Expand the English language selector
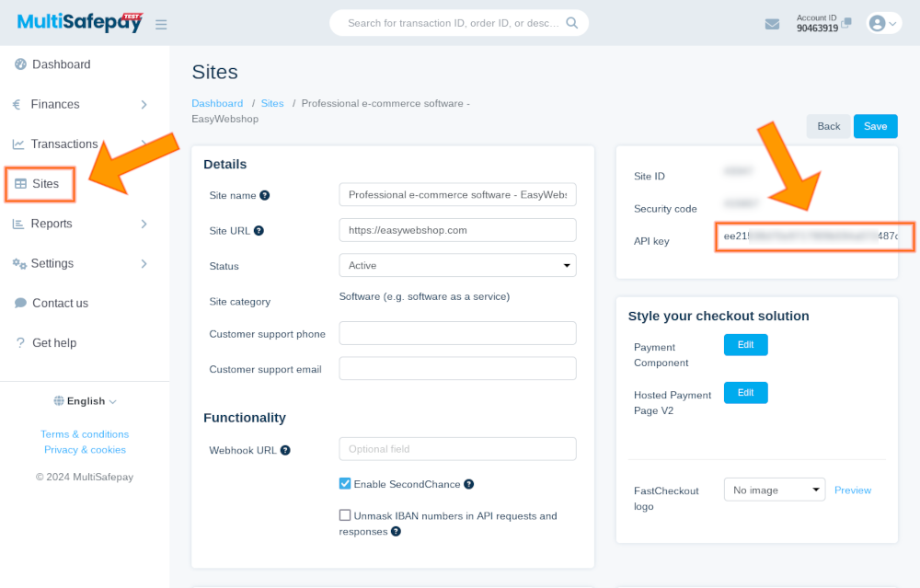Viewport: 920px width, 588px height. coord(85,400)
